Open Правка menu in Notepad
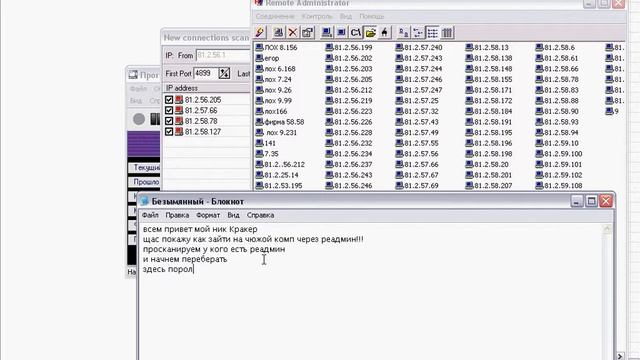 pos(177,215)
